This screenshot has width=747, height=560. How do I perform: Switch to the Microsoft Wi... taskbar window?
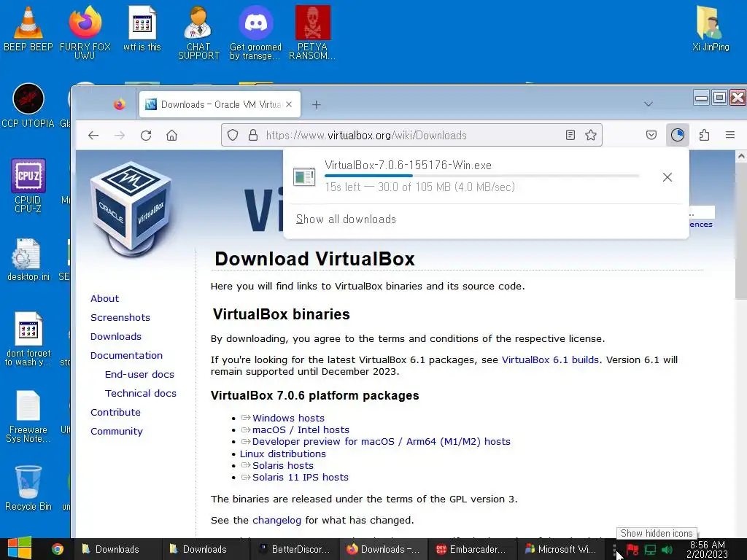[560, 549]
